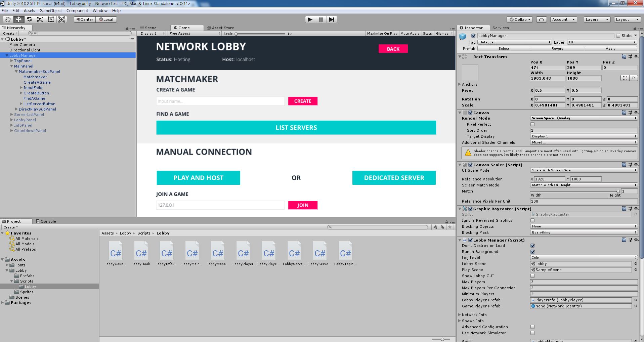
Task: Enable Pixel Perfect checkbox
Action: click(x=532, y=124)
